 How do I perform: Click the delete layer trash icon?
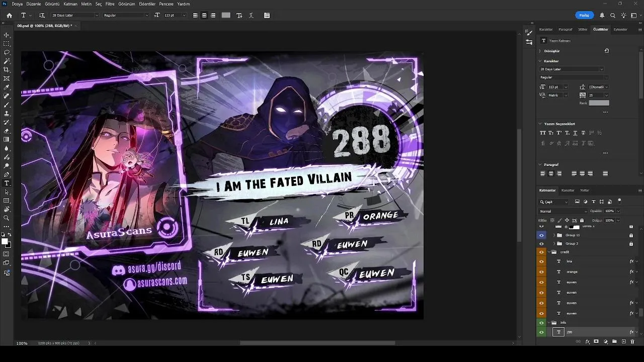tap(632, 342)
